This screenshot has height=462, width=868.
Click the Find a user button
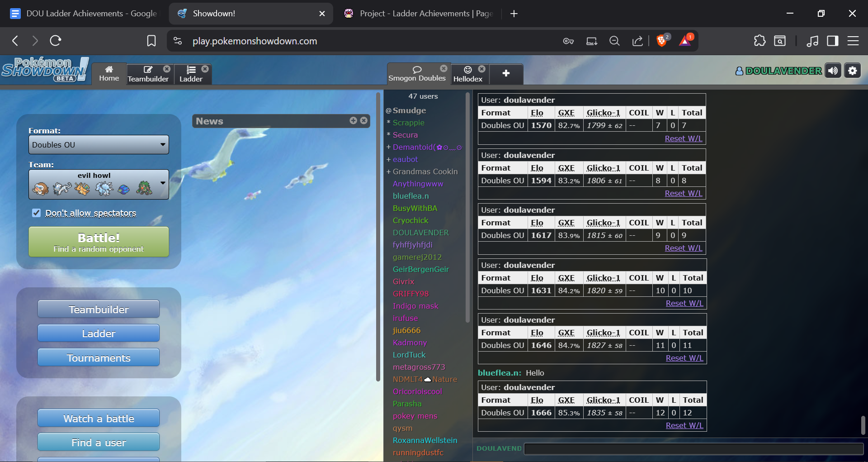click(x=99, y=442)
